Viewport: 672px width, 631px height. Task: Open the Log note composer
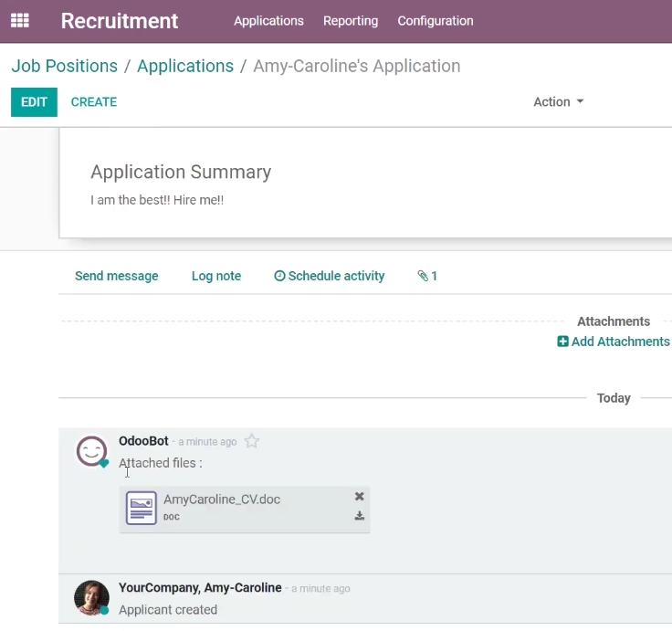(216, 276)
